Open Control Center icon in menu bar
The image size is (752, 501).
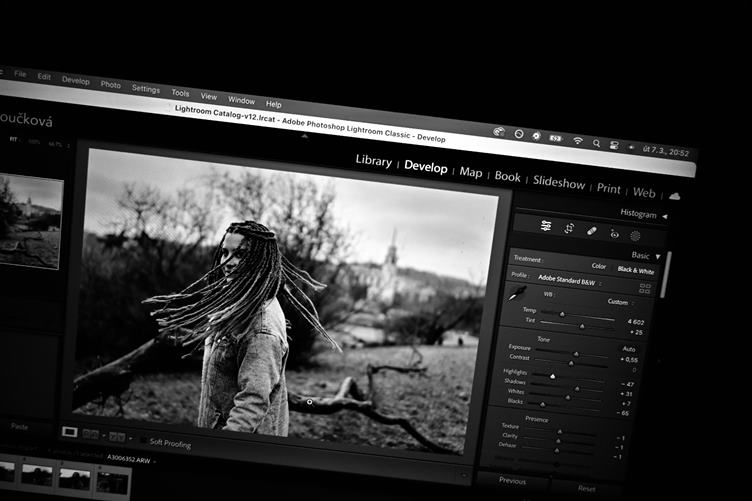614,145
